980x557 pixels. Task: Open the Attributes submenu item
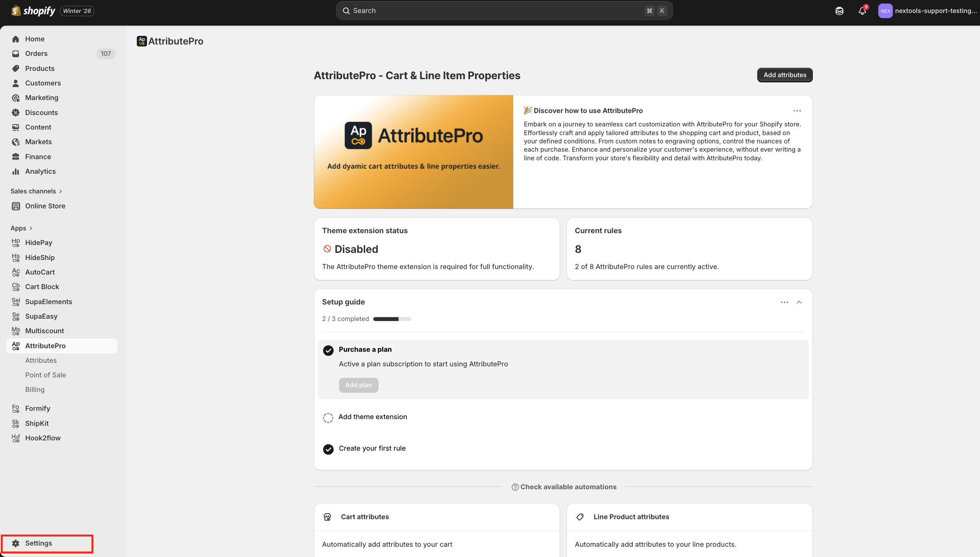(41, 360)
